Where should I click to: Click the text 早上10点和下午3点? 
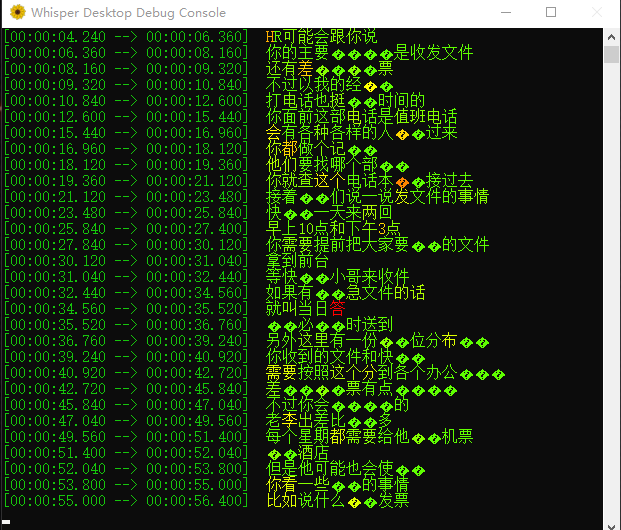coord(333,229)
